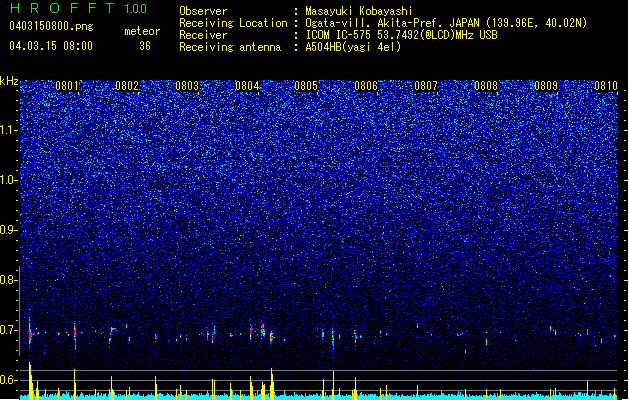Viewport: 629px width, 400px height.
Task: Click the Ogata-vill. Akita-Pref. JAPAN location text
Action: point(446,23)
